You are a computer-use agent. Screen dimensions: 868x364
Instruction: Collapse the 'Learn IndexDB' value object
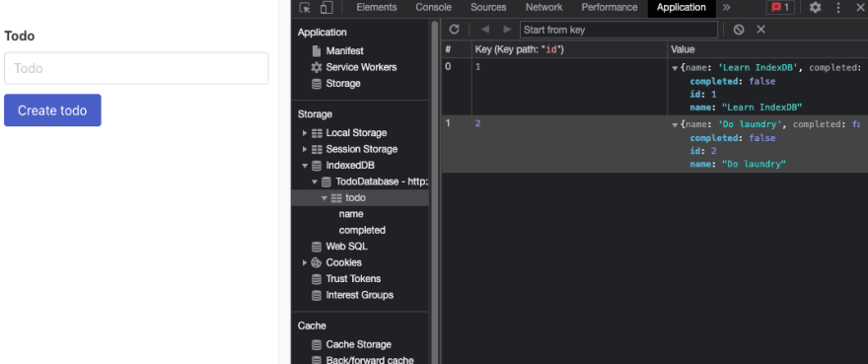point(675,68)
